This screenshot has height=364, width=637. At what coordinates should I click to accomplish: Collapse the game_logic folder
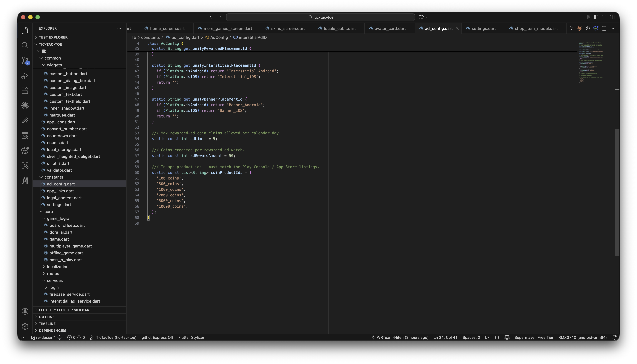(80, 218)
